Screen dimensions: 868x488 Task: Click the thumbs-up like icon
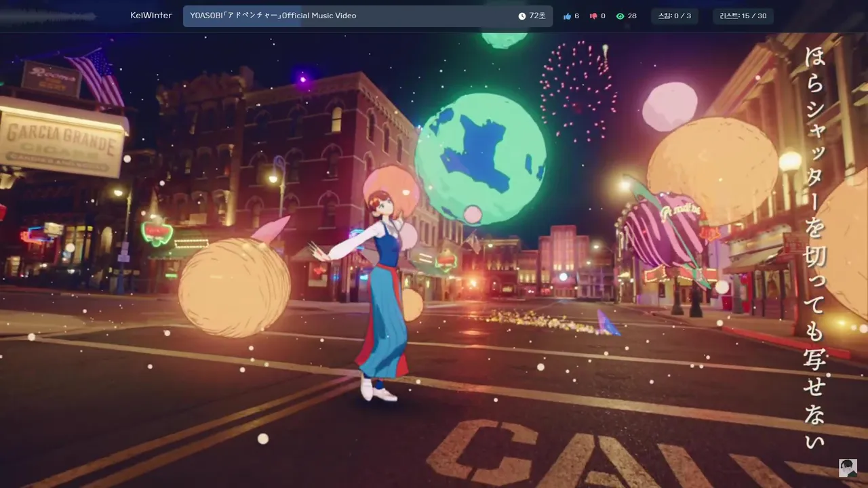(x=567, y=16)
